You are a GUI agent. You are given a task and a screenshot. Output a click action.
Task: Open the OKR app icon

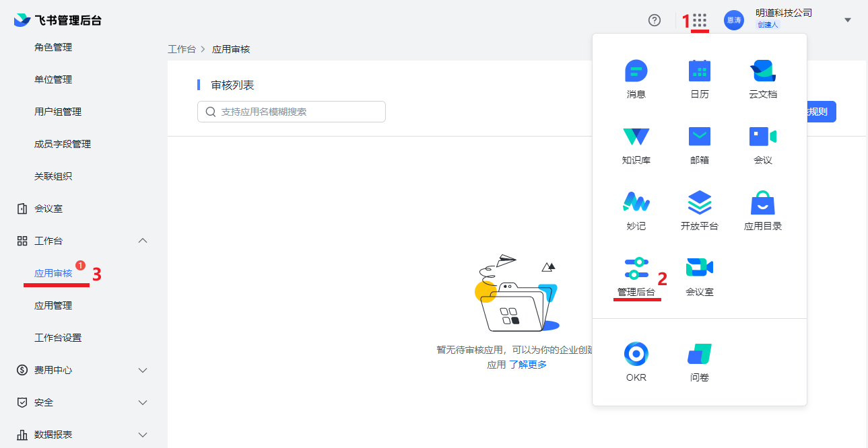(636, 354)
